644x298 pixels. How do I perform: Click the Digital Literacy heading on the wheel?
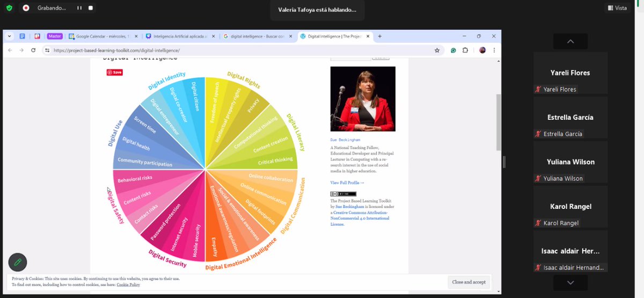click(x=296, y=132)
